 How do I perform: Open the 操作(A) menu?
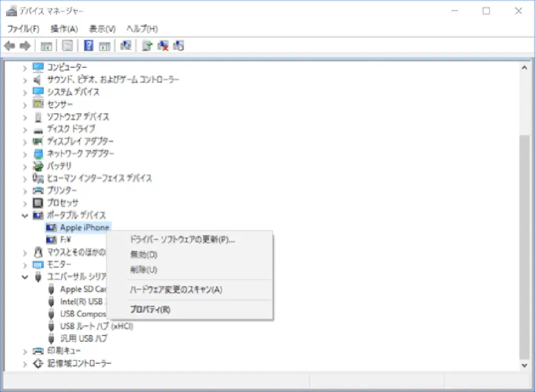(64, 29)
